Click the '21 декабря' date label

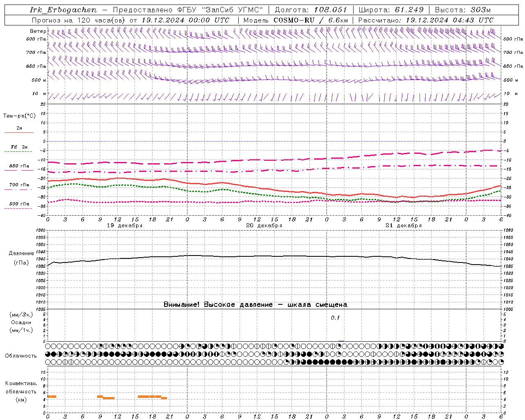click(x=404, y=226)
